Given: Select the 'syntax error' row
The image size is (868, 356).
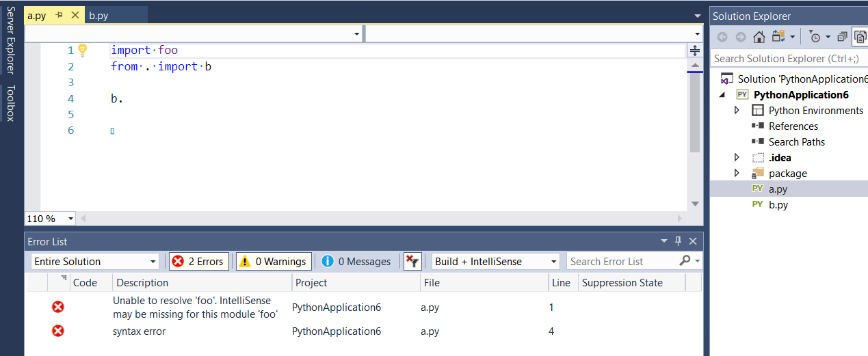Looking at the screenshot, I should [x=364, y=331].
